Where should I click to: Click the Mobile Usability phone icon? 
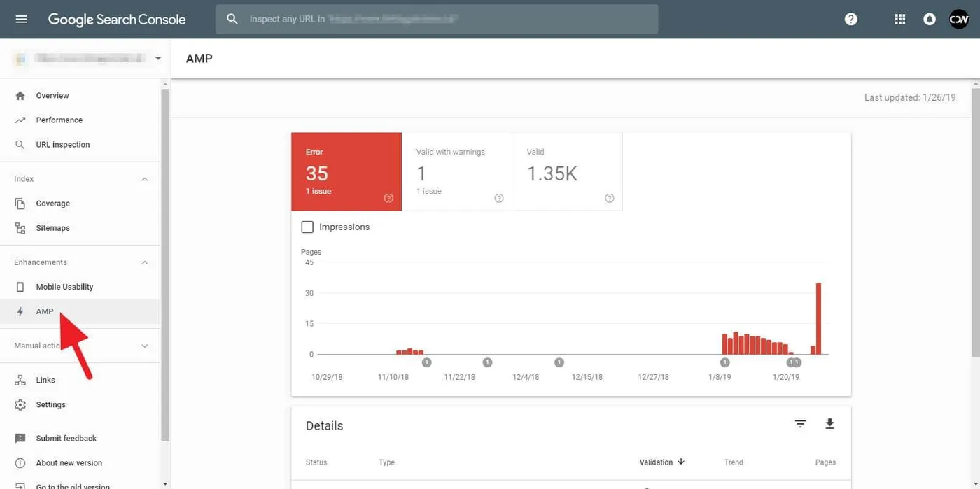(20, 287)
